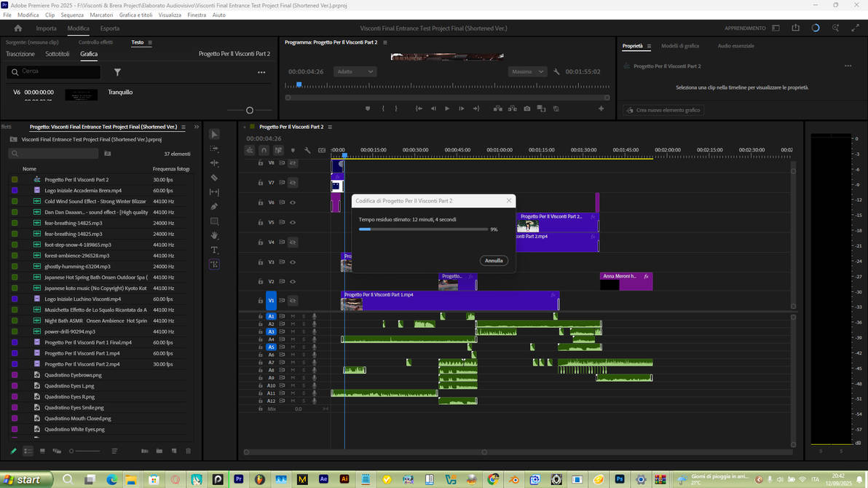
Task: Activate the Type tool
Action: [214, 250]
